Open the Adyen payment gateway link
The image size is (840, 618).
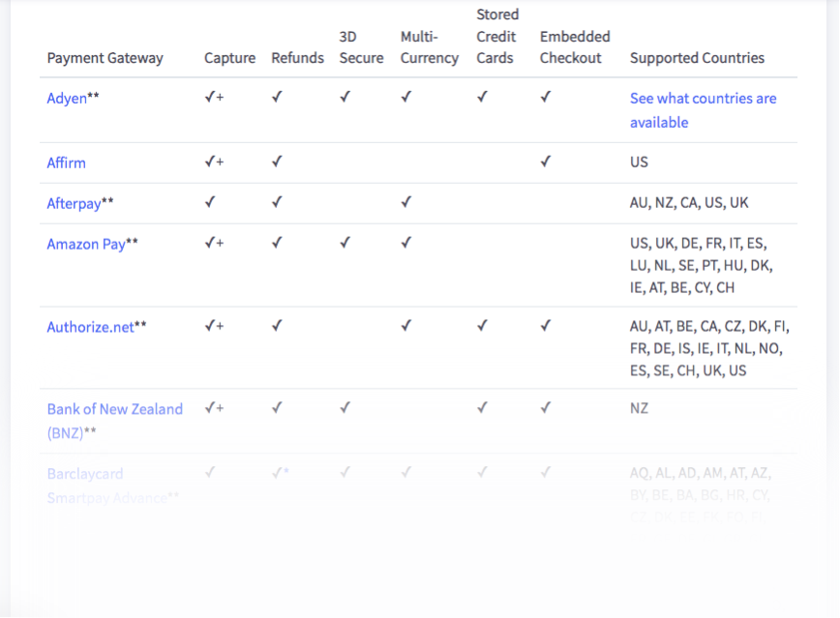tap(67, 99)
